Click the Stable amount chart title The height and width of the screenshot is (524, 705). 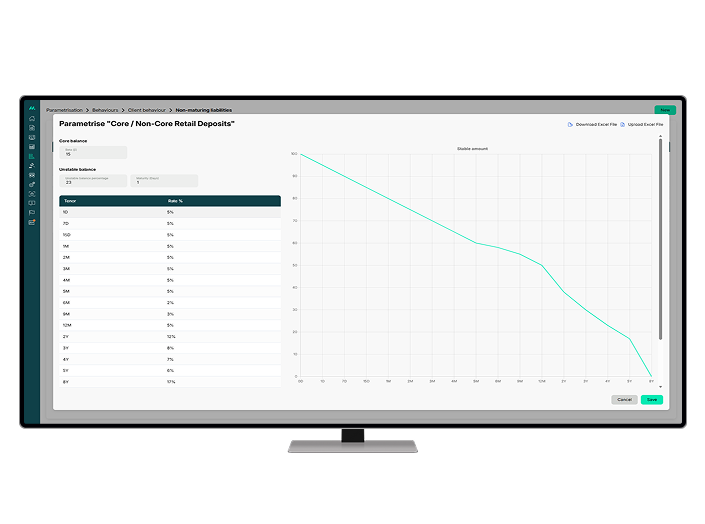(x=472, y=148)
